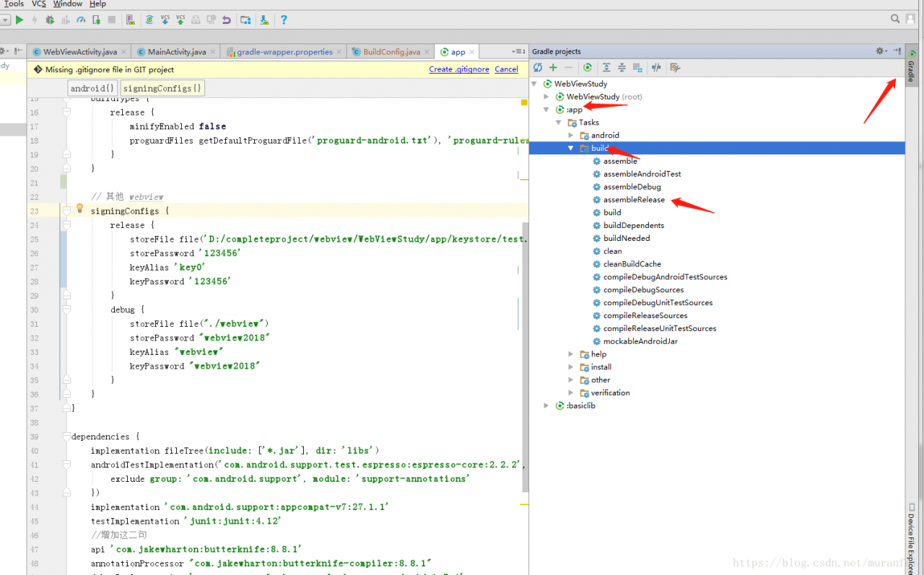This screenshot has width=924, height=575.
Task: Click the Debug bug icon in the toolbar
Action: coord(50,20)
